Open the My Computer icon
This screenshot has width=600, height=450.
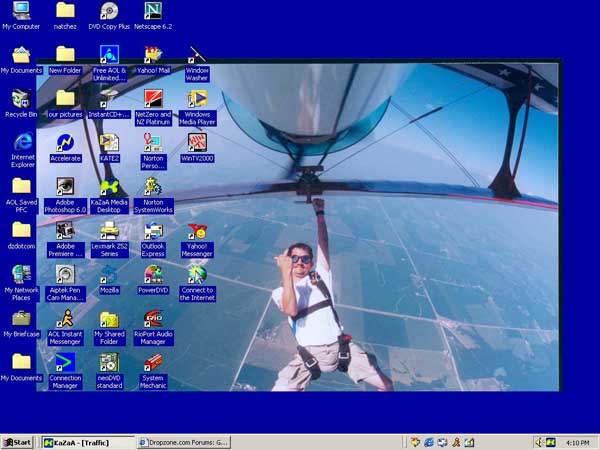pos(21,12)
